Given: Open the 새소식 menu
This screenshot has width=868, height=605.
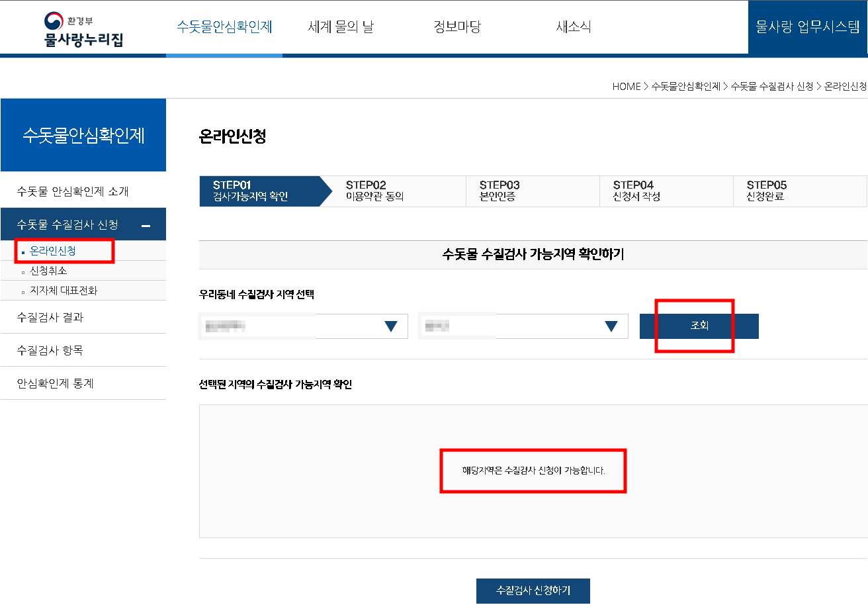Looking at the screenshot, I should click(x=574, y=27).
